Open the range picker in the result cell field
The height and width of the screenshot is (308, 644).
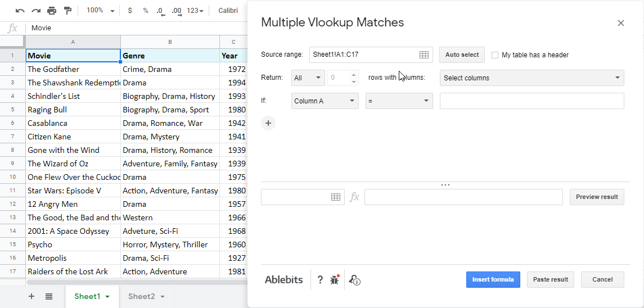[336, 197]
